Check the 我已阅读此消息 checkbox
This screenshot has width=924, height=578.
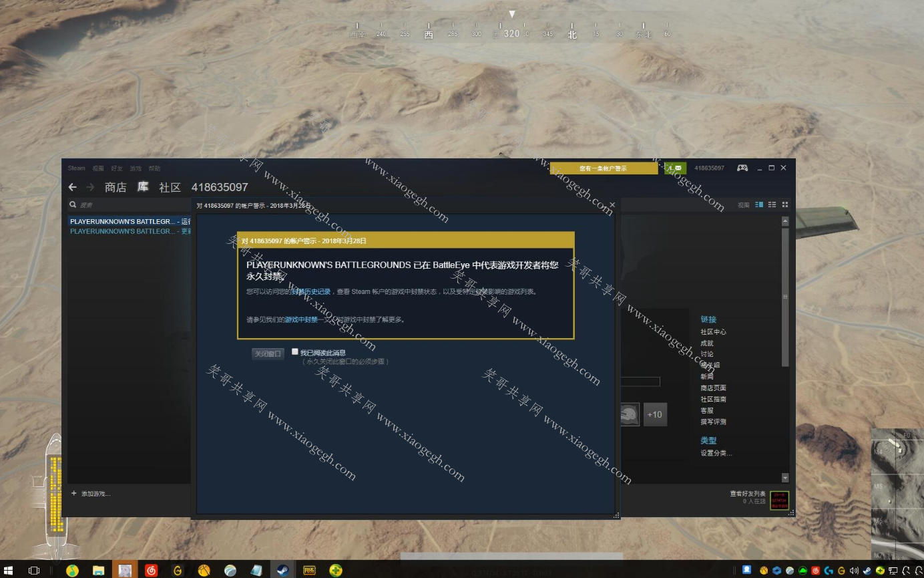point(295,351)
